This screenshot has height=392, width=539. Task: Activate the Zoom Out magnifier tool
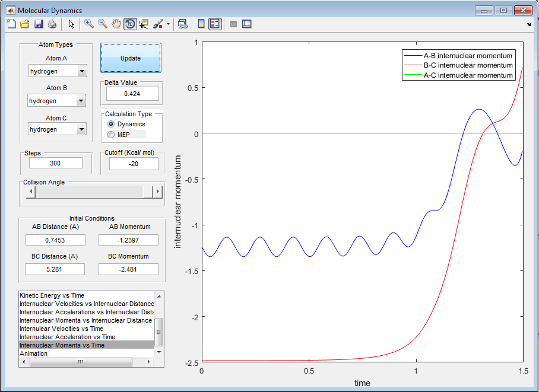pyautogui.click(x=103, y=24)
